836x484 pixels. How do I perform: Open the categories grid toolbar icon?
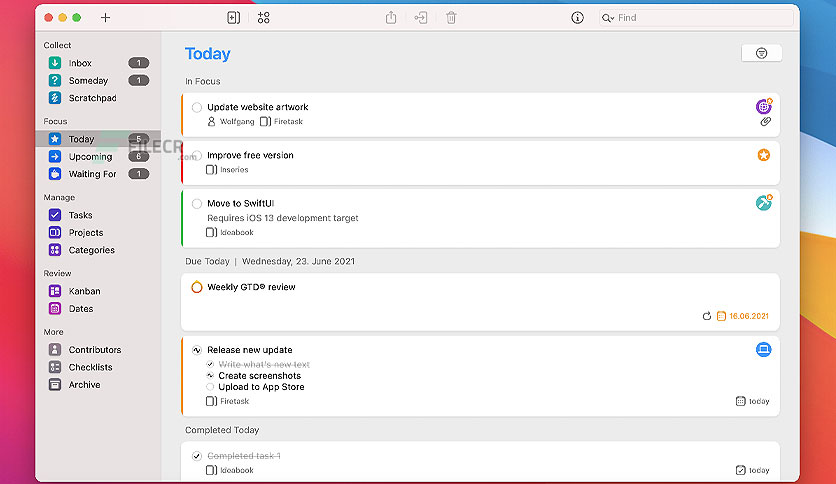pos(263,18)
